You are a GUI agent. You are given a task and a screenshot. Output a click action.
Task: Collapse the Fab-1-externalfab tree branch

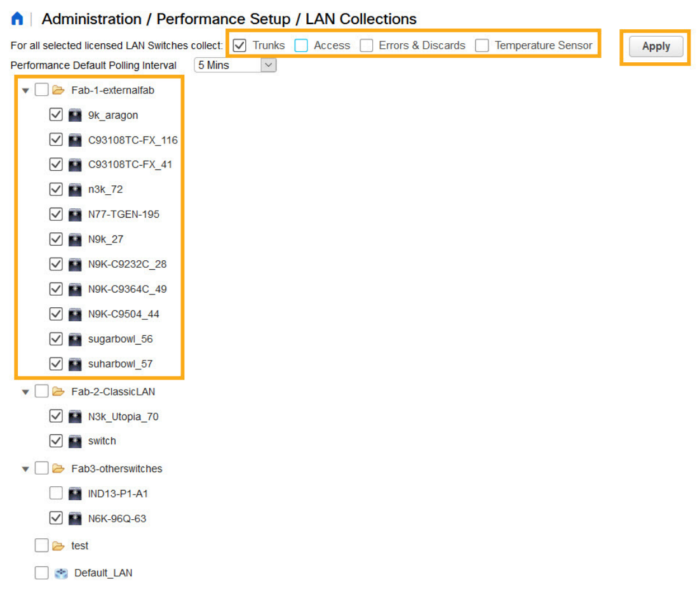tap(25, 90)
